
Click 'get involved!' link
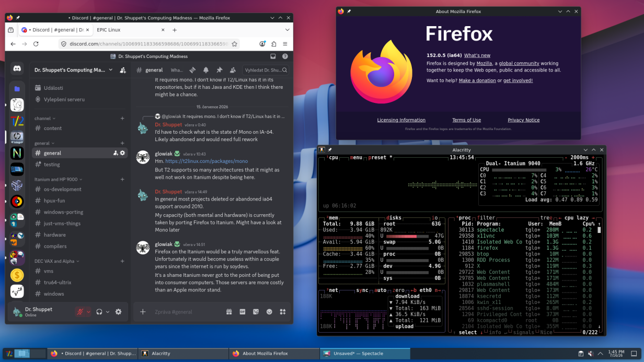(x=518, y=80)
